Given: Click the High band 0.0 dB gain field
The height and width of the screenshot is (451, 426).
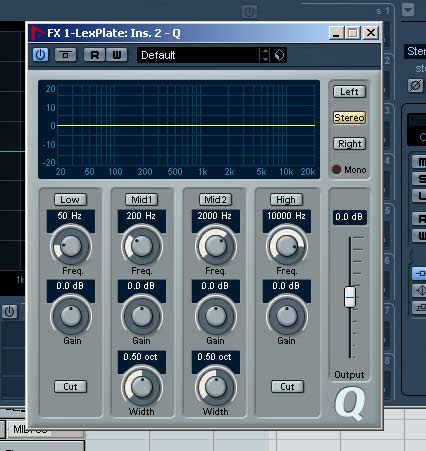Looking at the screenshot, I should 287,286.
